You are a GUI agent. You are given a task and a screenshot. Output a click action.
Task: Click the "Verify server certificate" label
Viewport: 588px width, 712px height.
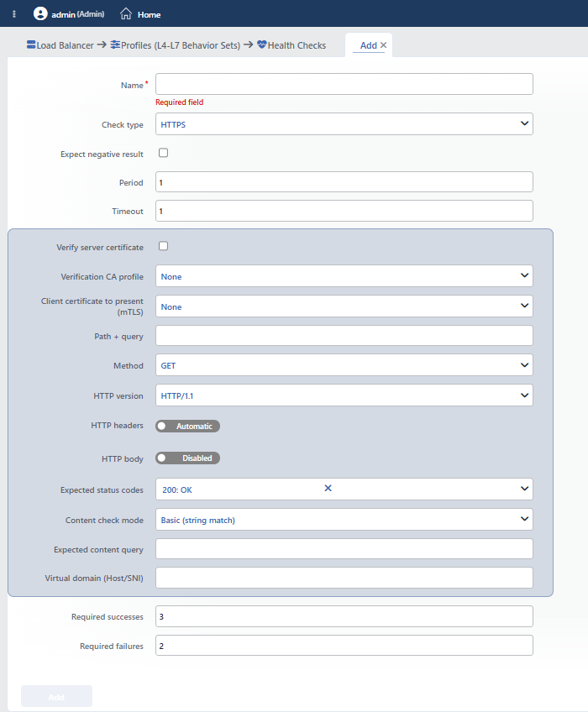coord(100,248)
